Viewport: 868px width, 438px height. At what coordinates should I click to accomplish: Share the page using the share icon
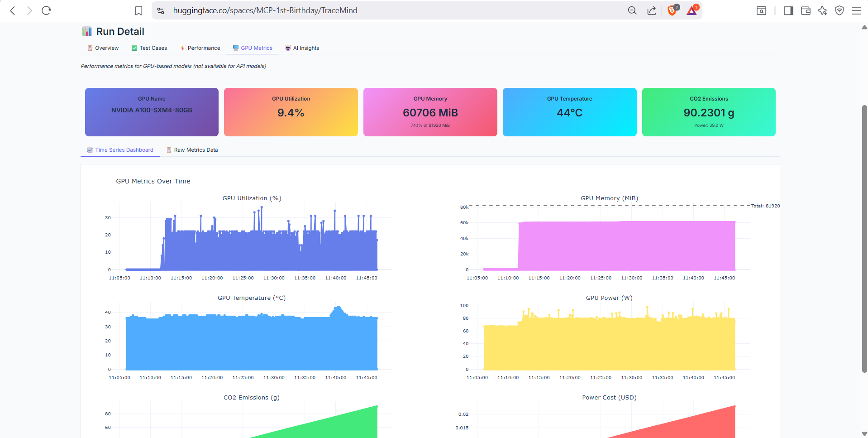click(x=652, y=10)
